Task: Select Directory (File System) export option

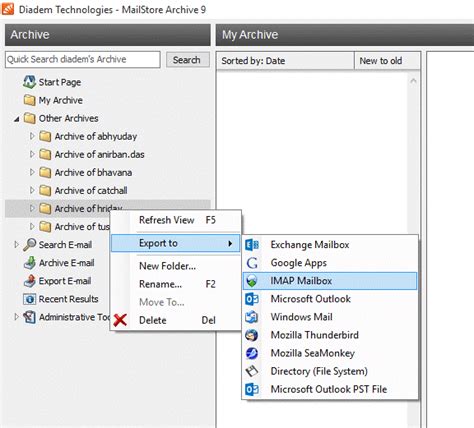Action: 330,371
